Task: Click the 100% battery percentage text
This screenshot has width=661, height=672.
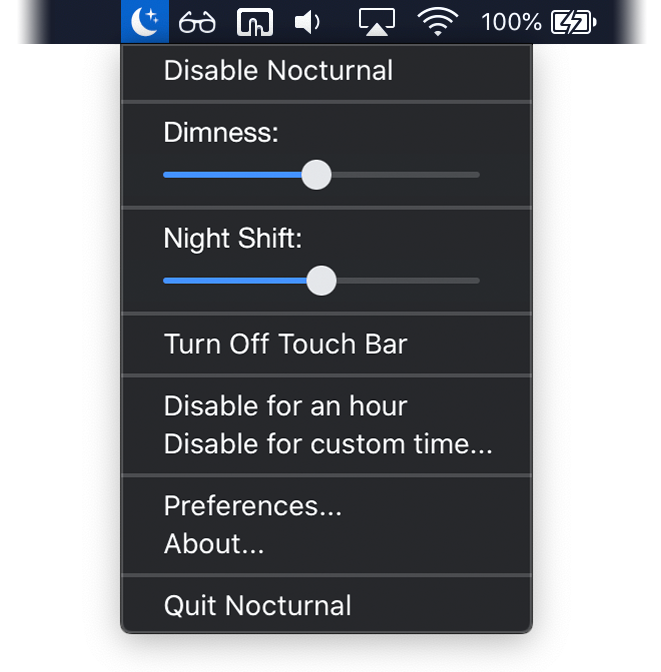Action: click(x=511, y=22)
